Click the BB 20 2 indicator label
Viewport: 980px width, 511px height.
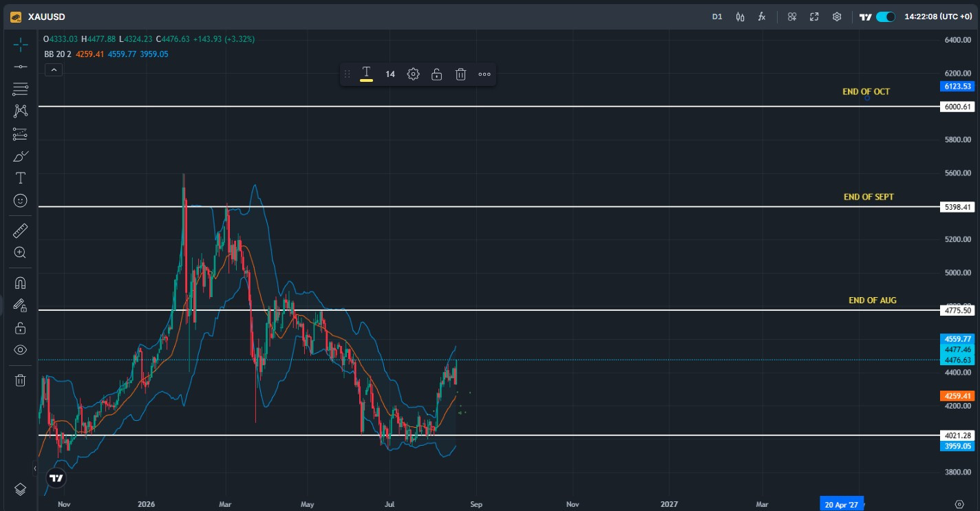pos(58,54)
